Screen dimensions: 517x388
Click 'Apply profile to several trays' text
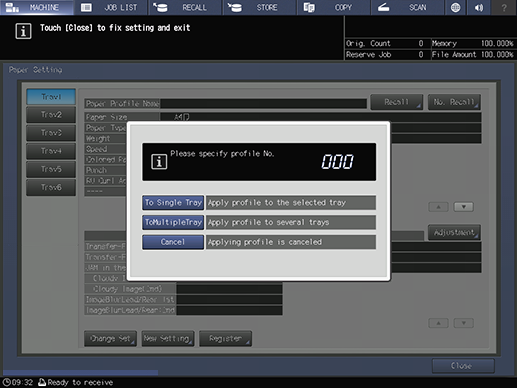[x=269, y=222]
